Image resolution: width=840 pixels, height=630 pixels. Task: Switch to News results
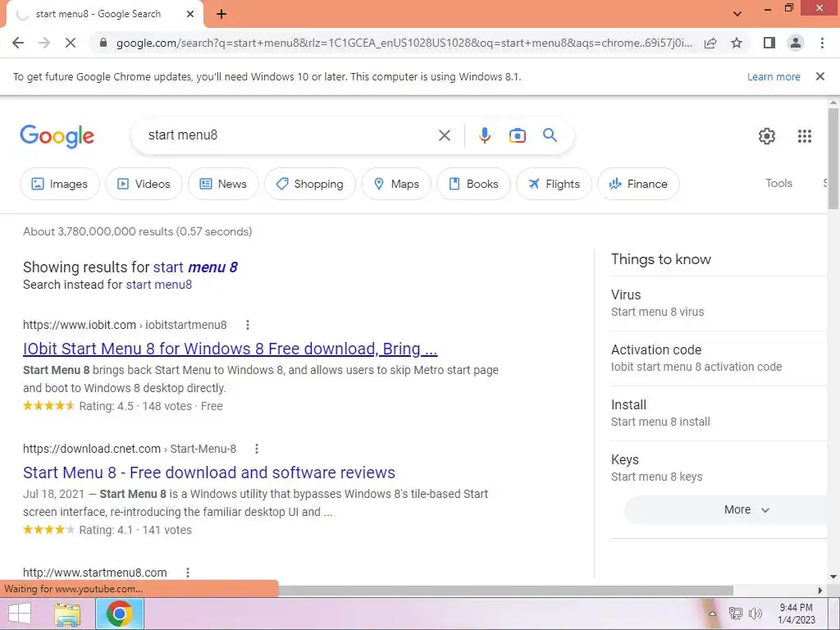223,184
